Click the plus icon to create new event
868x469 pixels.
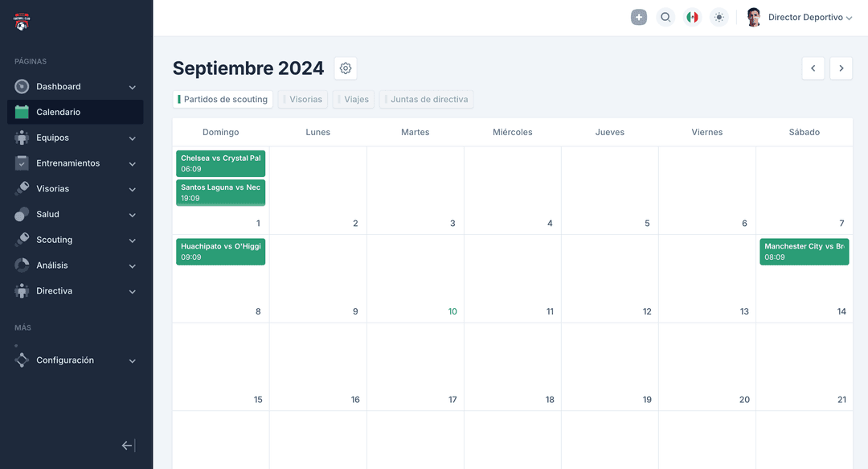638,16
